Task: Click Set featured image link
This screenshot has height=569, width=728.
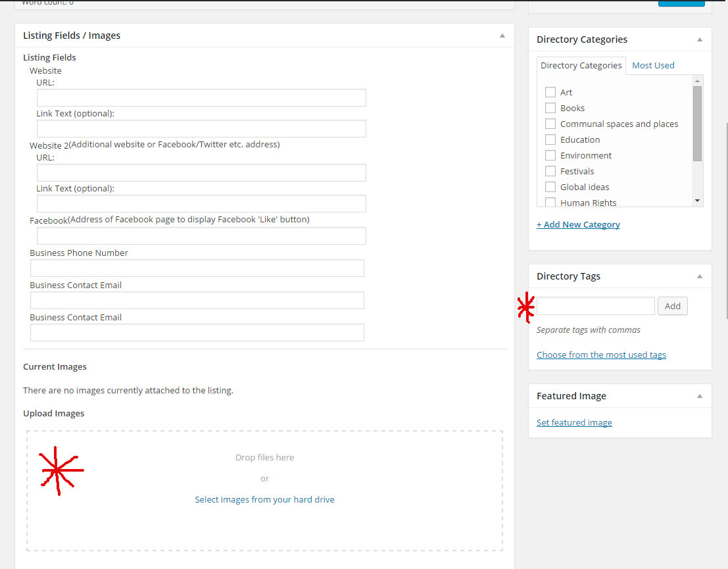Action: (x=574, y=422)
